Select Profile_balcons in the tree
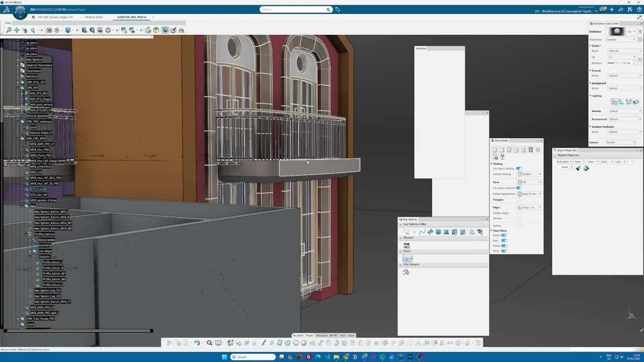 point(45,234)
